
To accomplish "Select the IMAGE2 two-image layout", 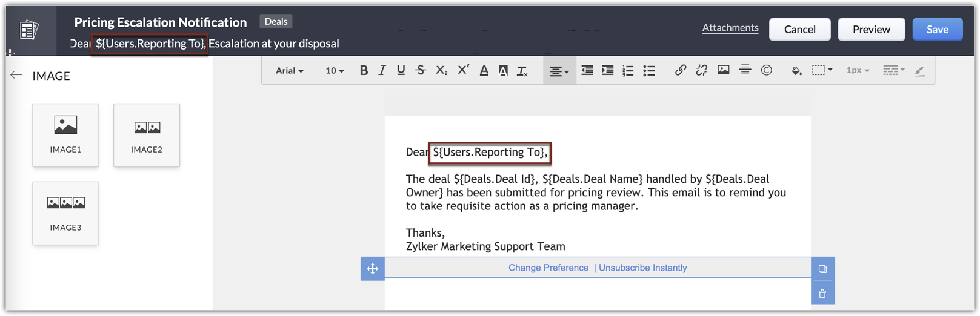I will click(147, 135).
